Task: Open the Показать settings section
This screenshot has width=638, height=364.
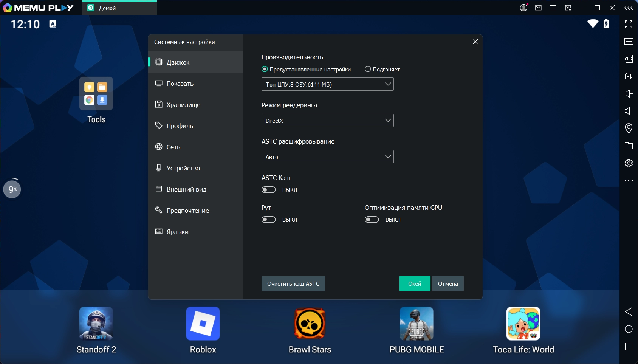Action: click(195, 84)
